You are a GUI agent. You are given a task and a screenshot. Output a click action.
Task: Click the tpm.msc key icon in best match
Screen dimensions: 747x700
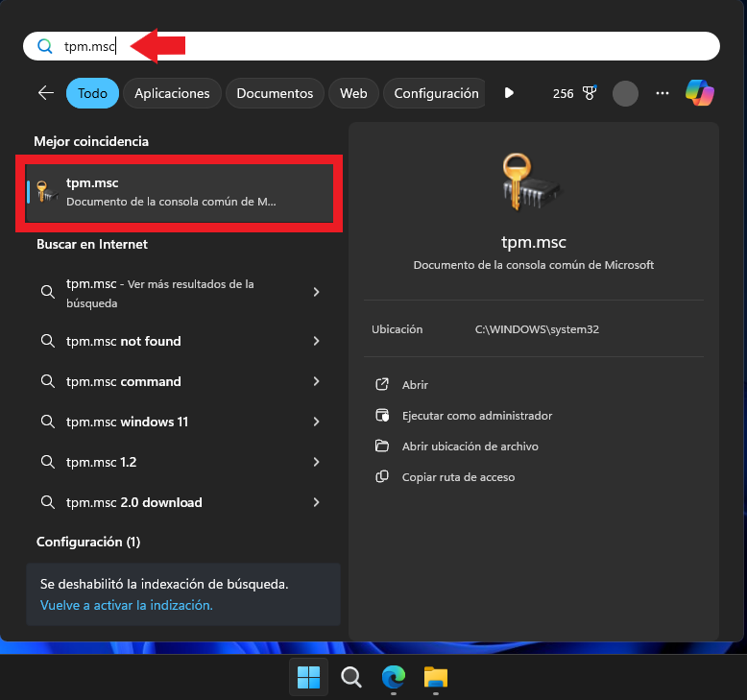tap(46, 192)
